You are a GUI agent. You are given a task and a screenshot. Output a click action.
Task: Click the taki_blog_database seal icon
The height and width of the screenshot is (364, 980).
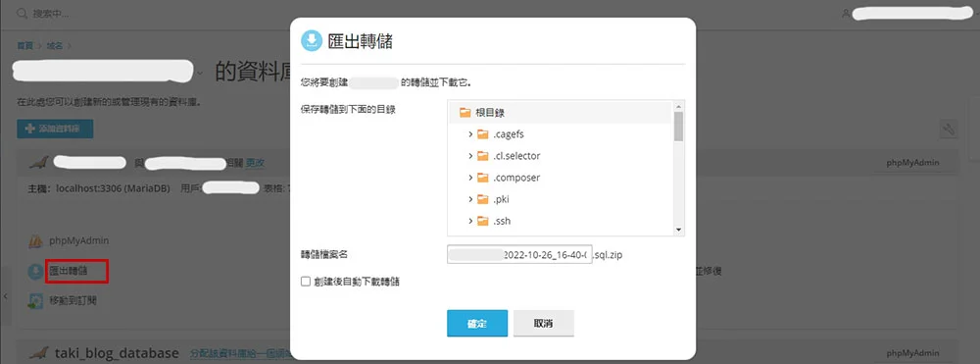click(x=39, y=353)
